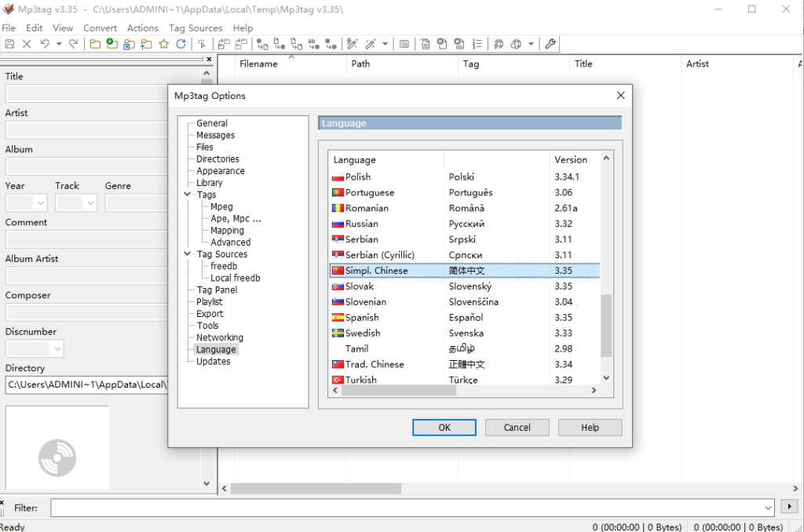
Task: Select Appearance in options tree
Action: point(221,171)
